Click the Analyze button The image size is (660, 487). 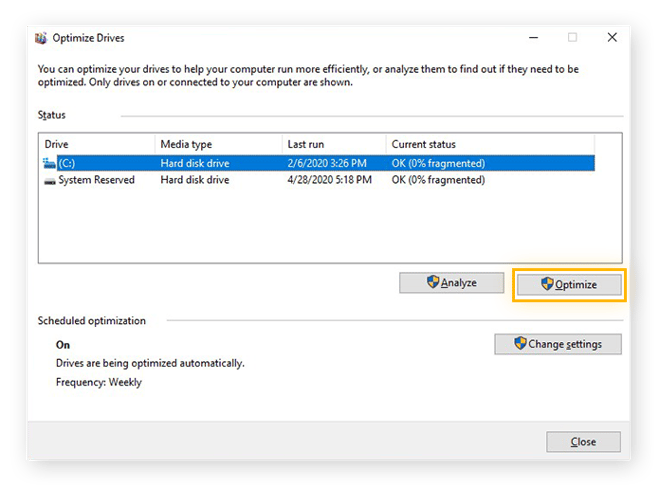pos(451,283)
